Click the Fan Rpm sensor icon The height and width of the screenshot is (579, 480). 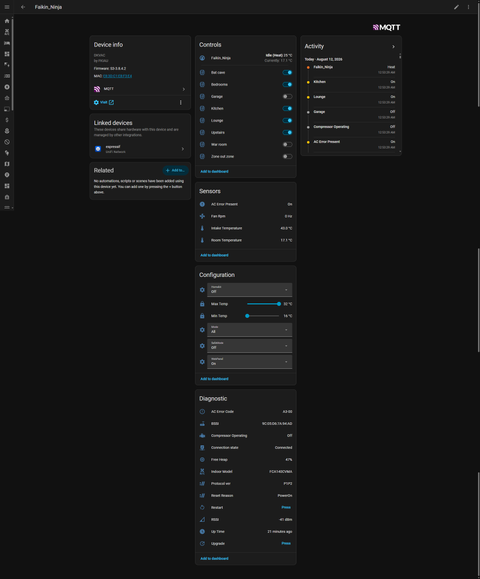202,216
